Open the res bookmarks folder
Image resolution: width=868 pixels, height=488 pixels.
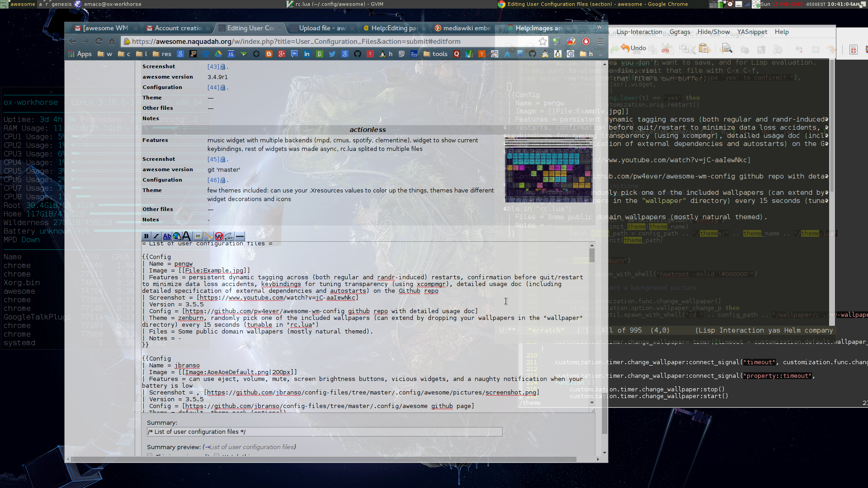pos(162,54)
